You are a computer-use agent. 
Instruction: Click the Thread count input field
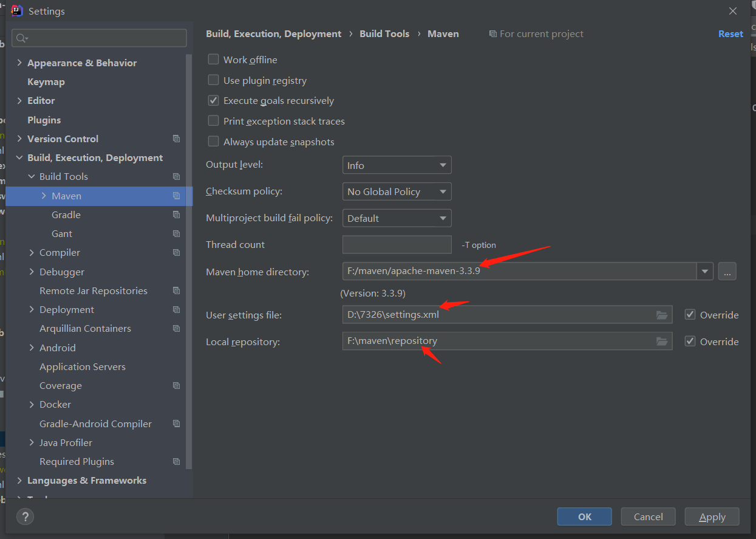[397, 244]
